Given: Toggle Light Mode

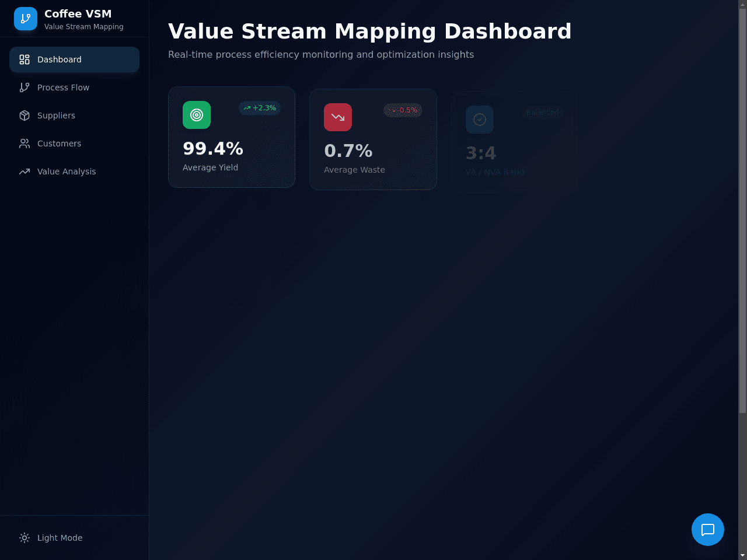Looking at the screenshot, I should [74, 538].
